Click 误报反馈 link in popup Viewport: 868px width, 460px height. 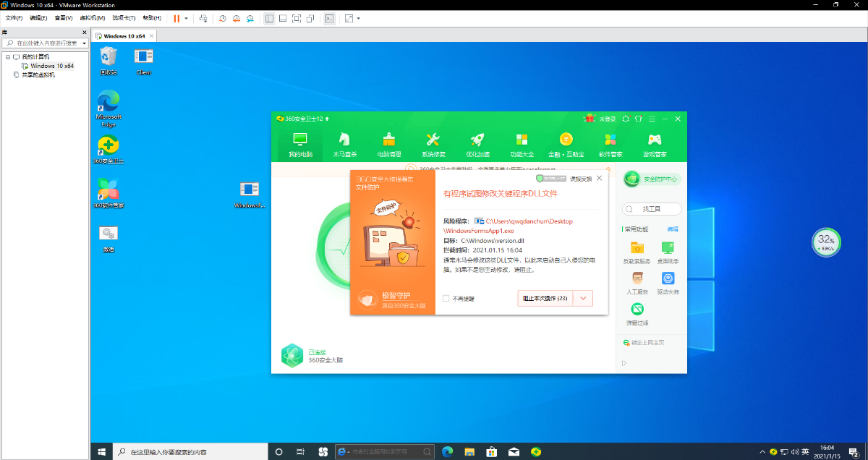(x=580, y=179)
